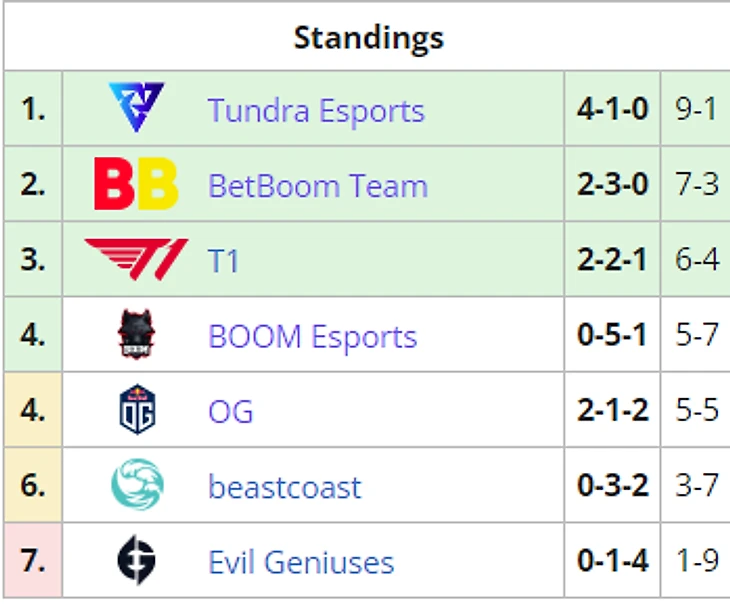Click the Evil Geniuses logo
Viewport: 730px width, 604px height.
point(137,561)
